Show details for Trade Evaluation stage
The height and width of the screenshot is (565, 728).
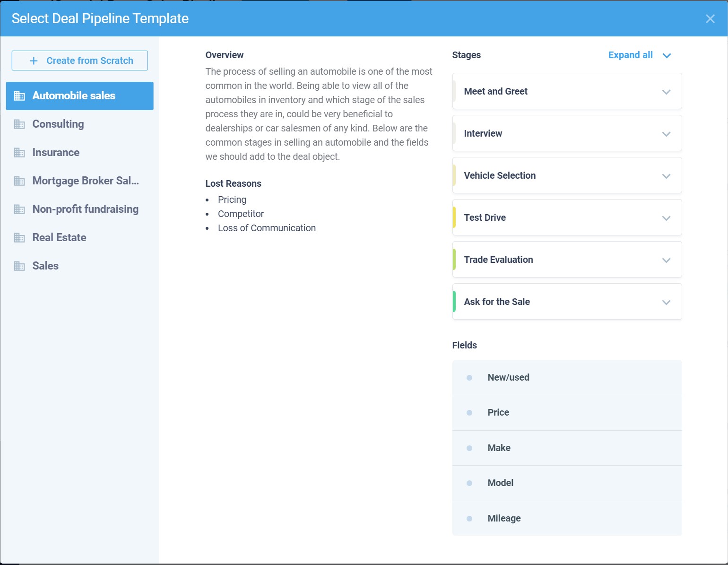pos(666,260)
